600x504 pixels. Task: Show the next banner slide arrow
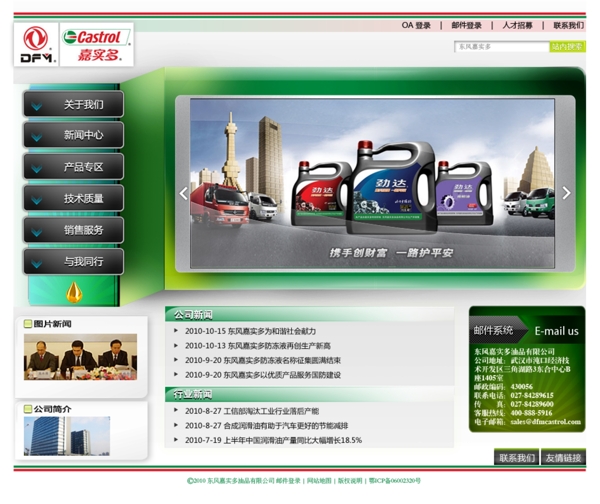[x=566, y=193]
